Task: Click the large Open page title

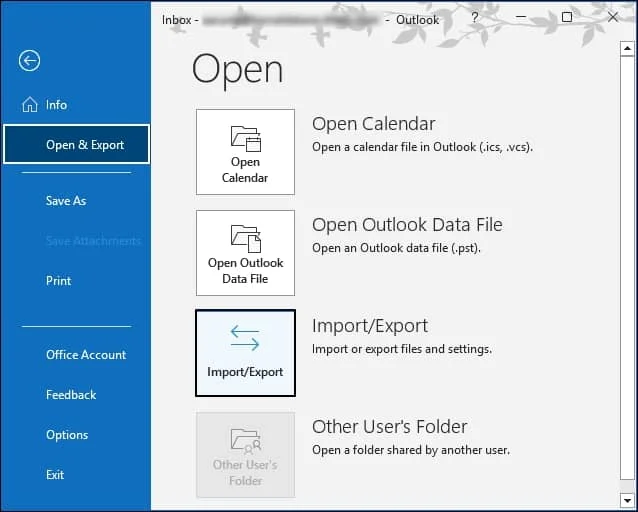Action: tap(237, 70)
